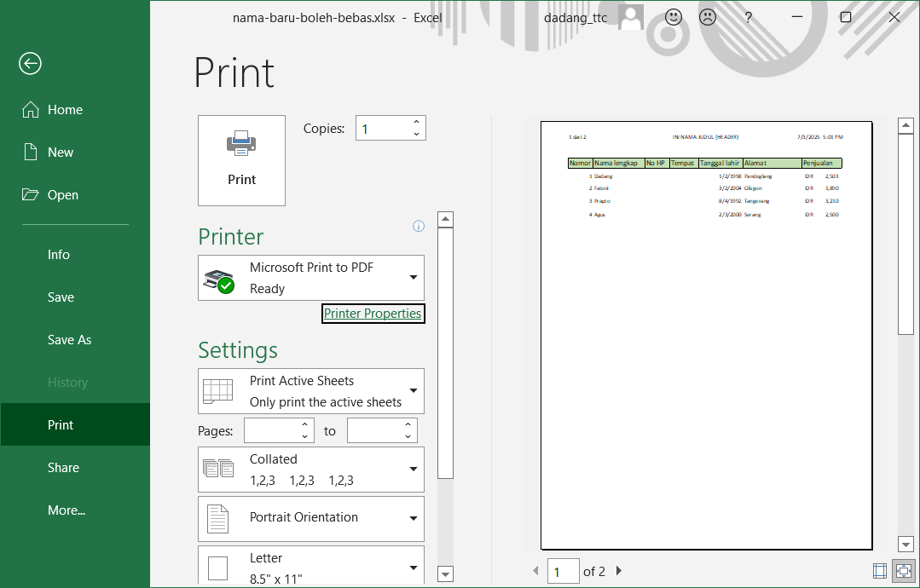The width and height of the screenshot is (920, 588).
Task: Click the user account avatar
Action: point(631,17)
